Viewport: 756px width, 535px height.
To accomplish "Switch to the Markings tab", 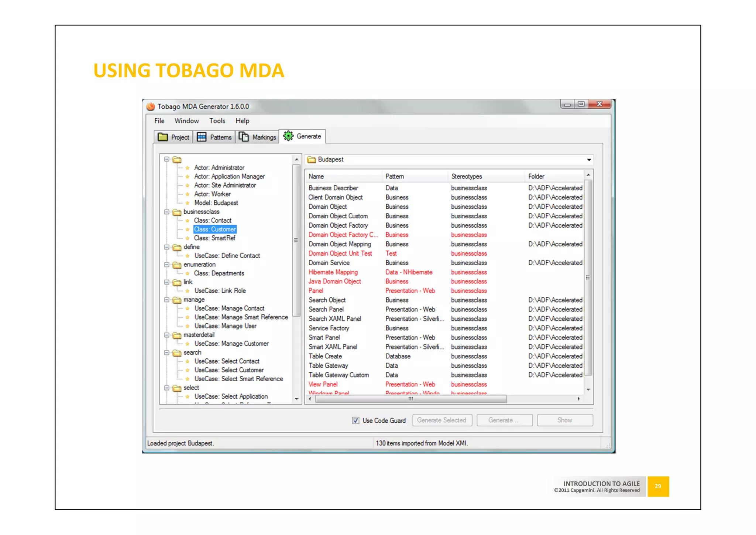I will coord(257,137).
